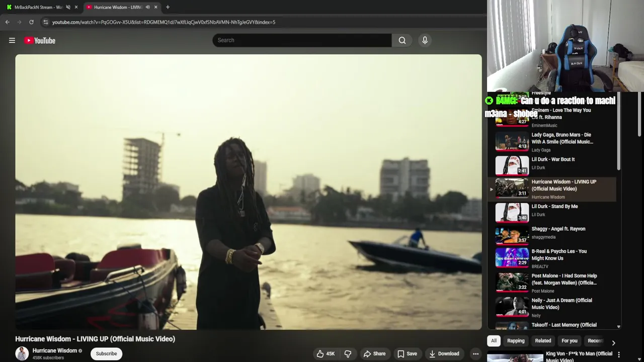Click the browser address bar URL

[164, 22]
